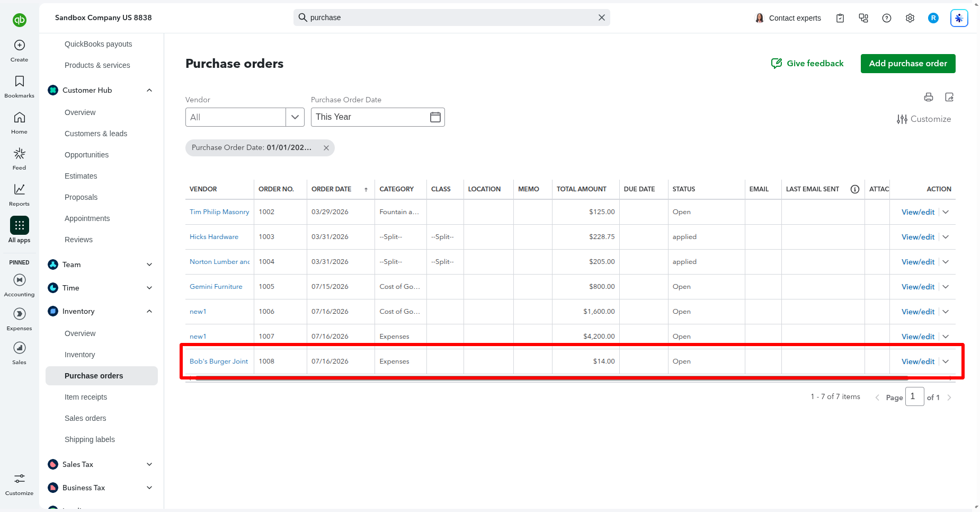Open pinned Sales icon
Viewport: 980px width, 512px height.
pyautogui.click(x=20, y=348)
